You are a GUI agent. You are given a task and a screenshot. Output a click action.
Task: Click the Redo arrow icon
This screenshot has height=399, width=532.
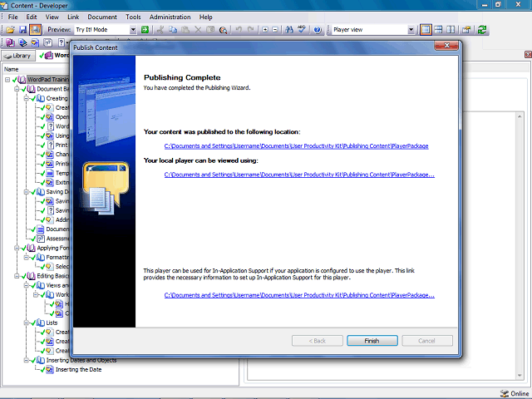[x=250, y=30]
